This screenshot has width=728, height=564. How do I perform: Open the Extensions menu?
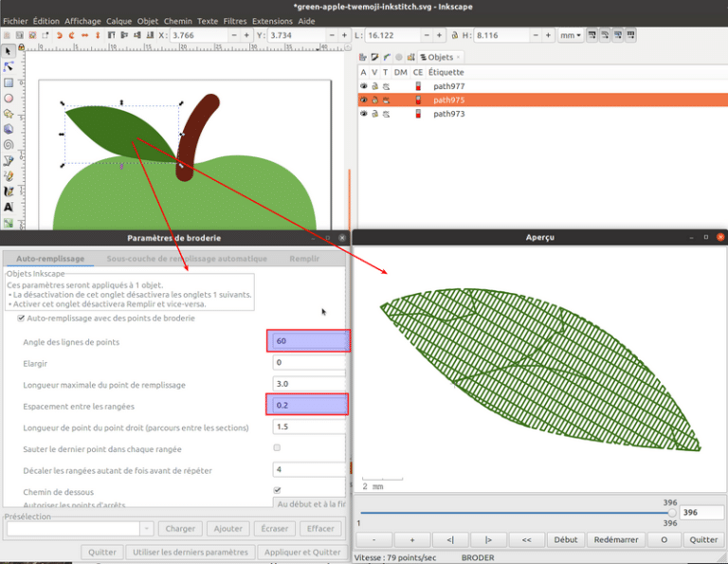click(272, 20)
